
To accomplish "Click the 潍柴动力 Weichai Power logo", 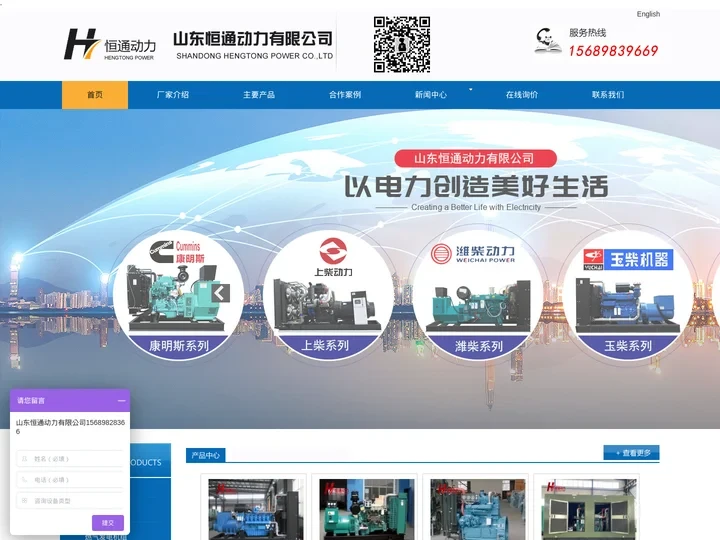I will [x=473, y=254].
